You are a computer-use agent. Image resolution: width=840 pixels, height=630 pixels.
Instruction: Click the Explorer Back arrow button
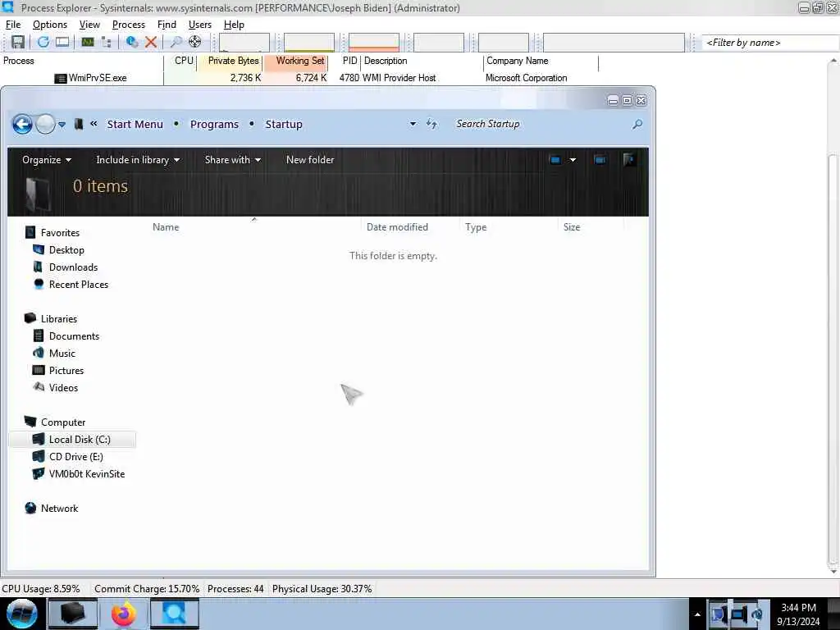coord(22,125)
